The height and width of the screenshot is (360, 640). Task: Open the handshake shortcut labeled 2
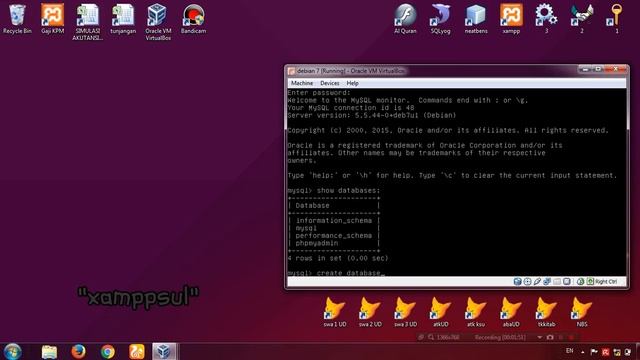click(x=582, y=19)
